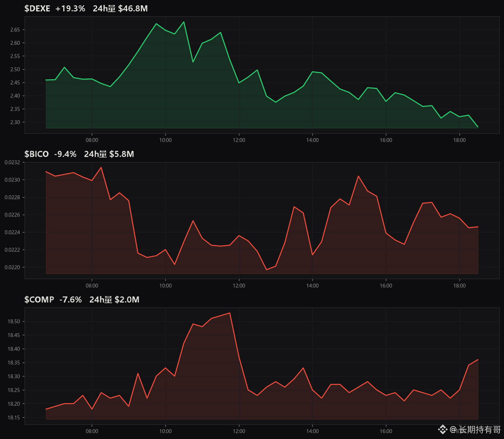Click 16:00 on the DEXE time axis
504x439 pixels.
pos(386,140)
